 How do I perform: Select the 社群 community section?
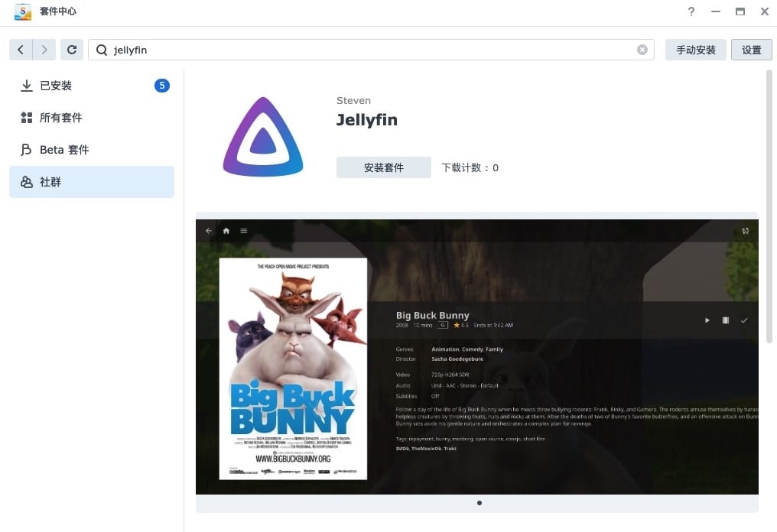(92, 182)
